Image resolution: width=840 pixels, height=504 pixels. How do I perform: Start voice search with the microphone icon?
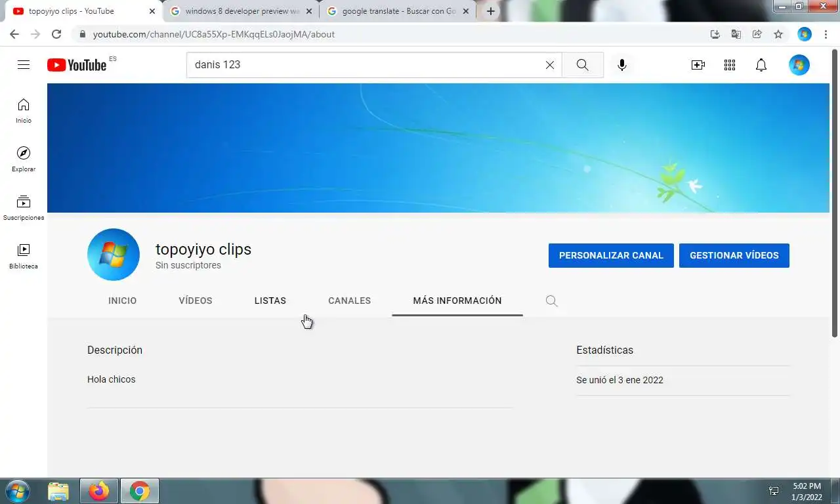tap(622, 65)
